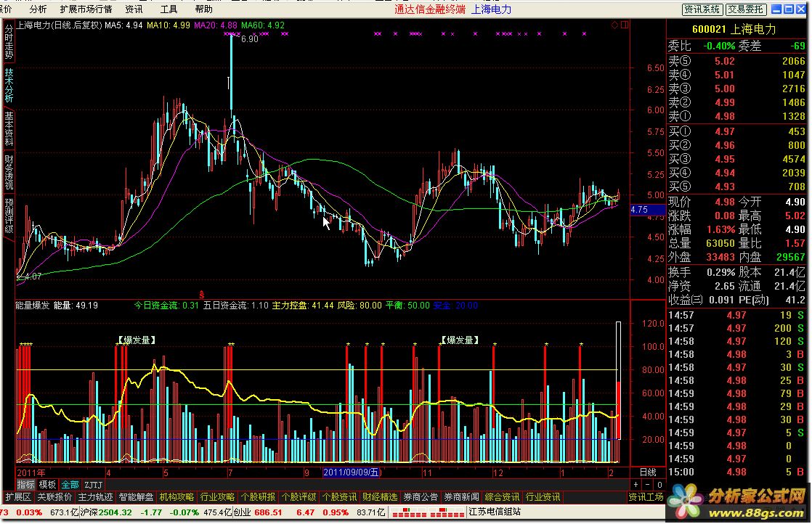
Task: Click the 江苏电信组站 server label
Action: tap(495, 512)
